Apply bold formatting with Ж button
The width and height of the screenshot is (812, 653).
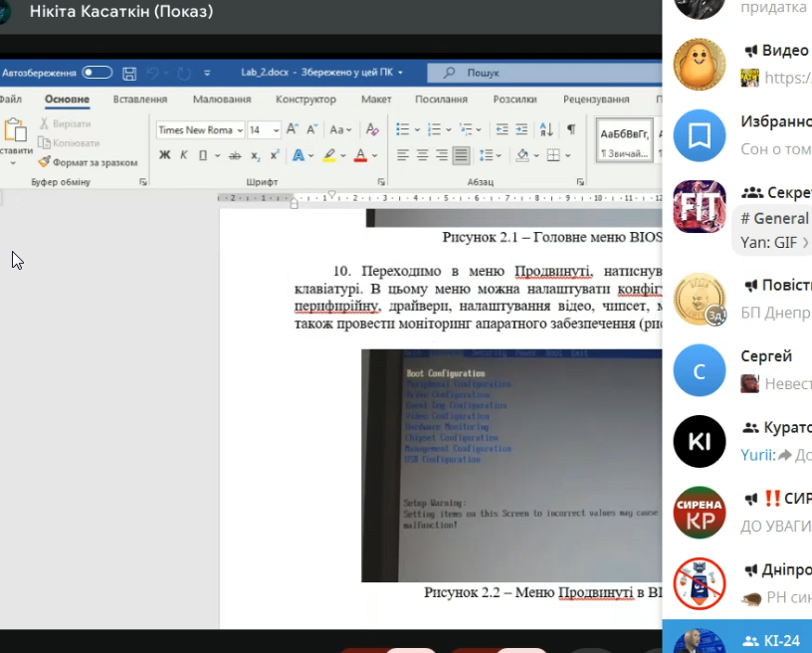click(x=164, y=155)
